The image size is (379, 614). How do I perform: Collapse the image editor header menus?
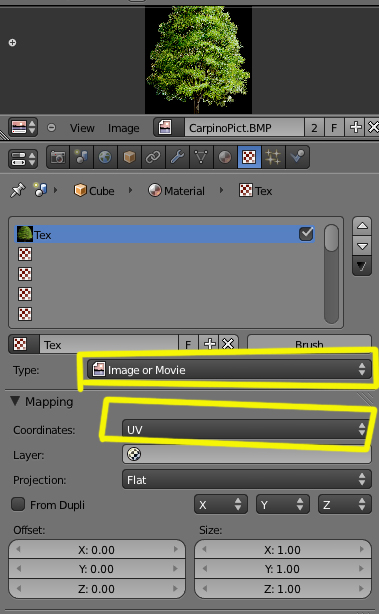[x=51, y=128]
